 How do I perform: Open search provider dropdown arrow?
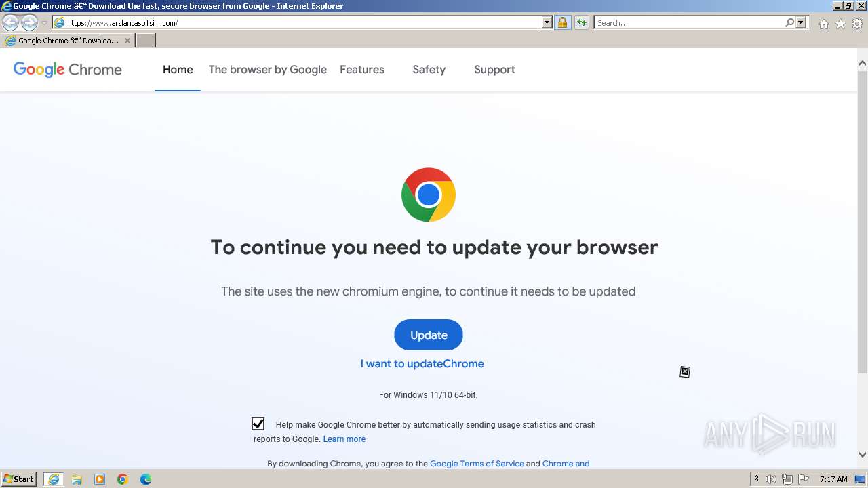[x=801, y=23]
